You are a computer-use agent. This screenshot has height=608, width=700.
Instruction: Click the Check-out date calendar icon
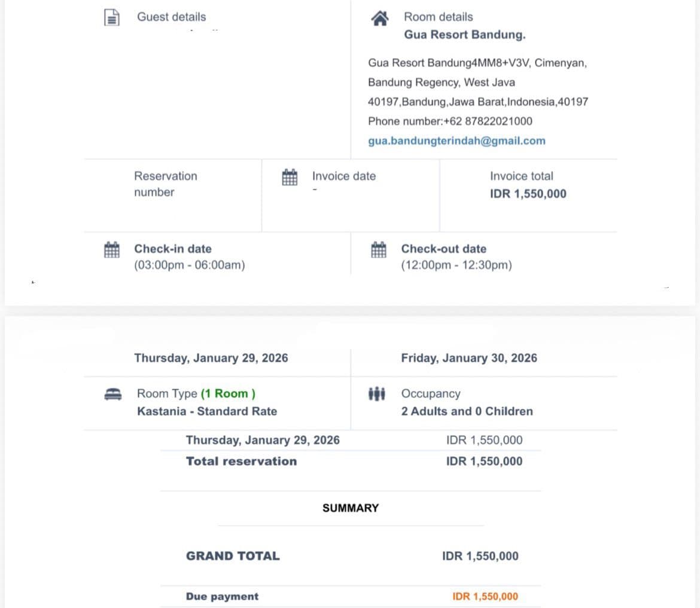379,250
